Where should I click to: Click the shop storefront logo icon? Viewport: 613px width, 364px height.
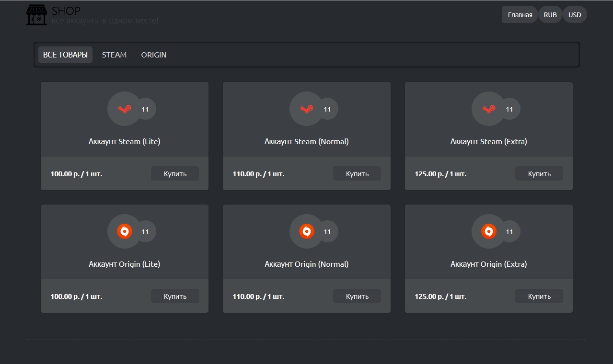(36, 15)
